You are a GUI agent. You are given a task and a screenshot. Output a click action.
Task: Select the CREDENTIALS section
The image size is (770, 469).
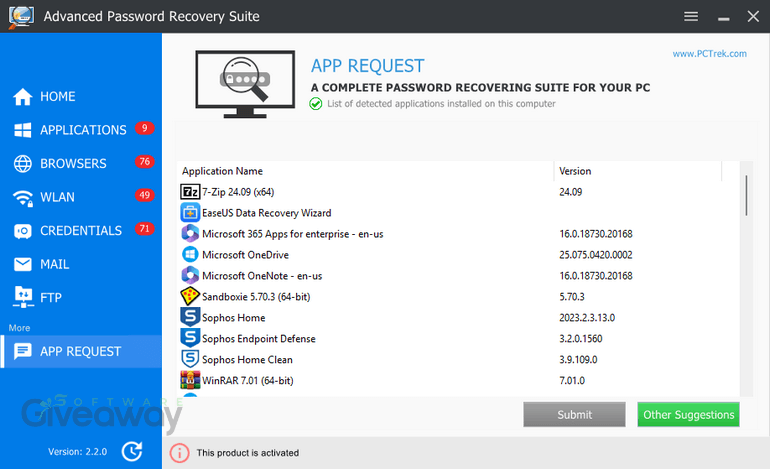tap(81, 231)
